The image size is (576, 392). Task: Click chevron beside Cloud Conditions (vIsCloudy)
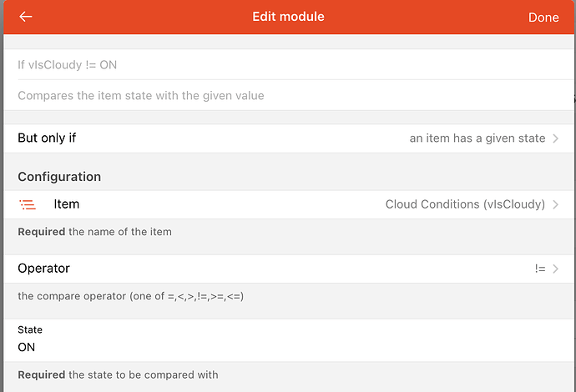click(556, 204)
